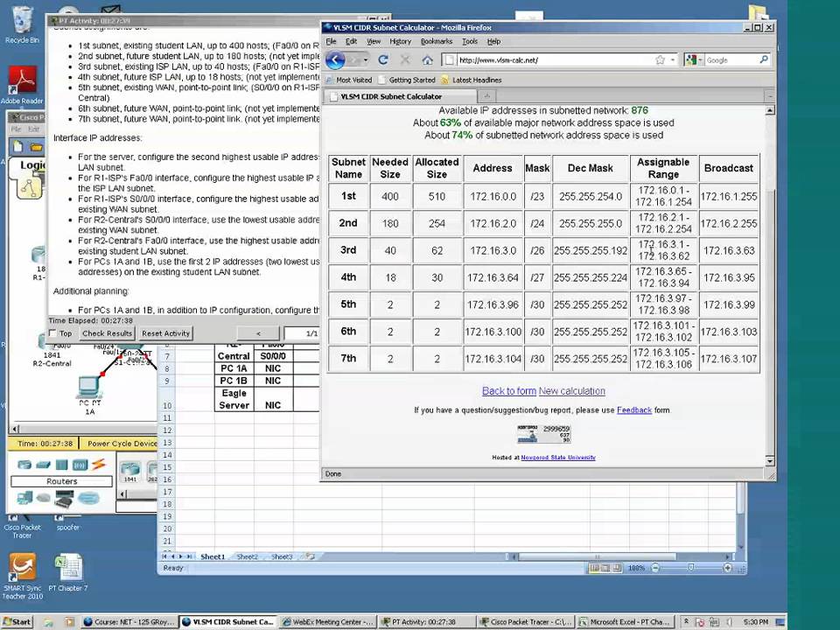Screen dimensions: 840x630
Task: Bookmark this page with the star icon
Action: pos(660,60)
